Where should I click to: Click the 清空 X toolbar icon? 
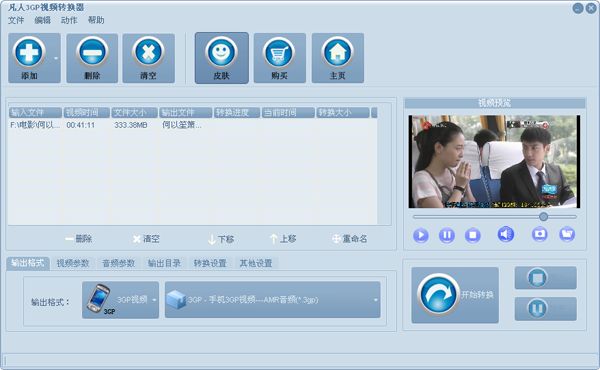click(148, 52)
